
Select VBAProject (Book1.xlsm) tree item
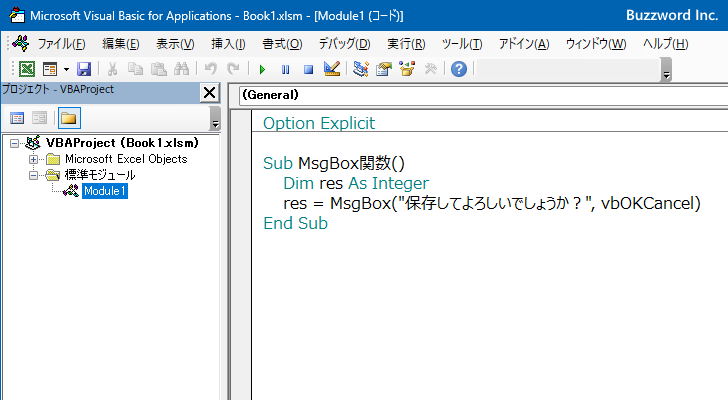pyautogui.click(x=122, y=142)
